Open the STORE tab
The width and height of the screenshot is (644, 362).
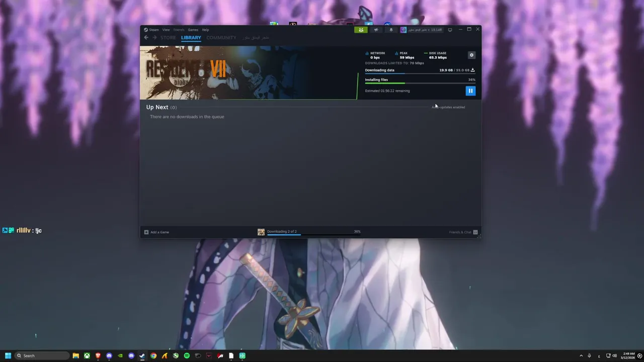pos(168,38)
